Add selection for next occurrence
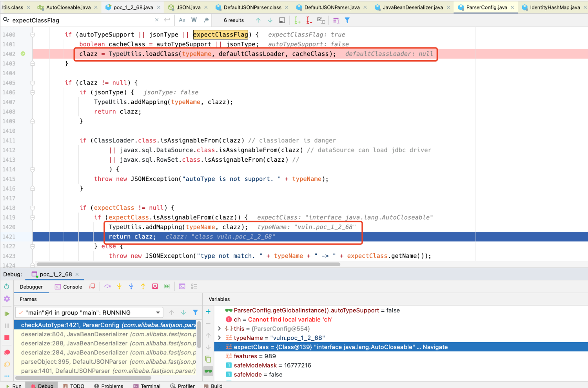This screenshot has width=588, height=388. (x=297, y=20)
